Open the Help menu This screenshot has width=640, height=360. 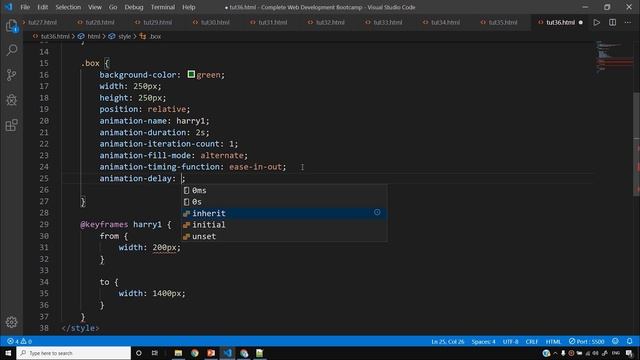click(189, 7)
